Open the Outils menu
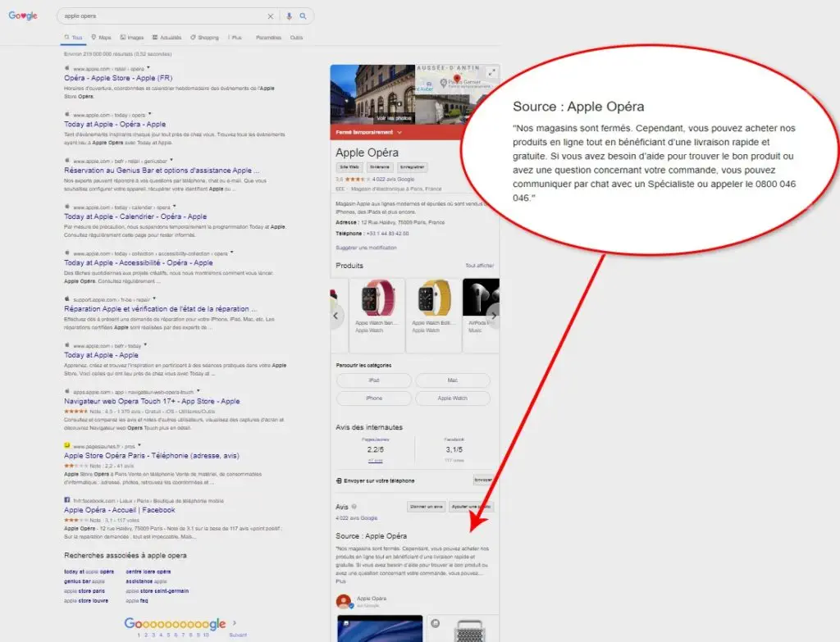Viewport: 840px width, 642px height. point(296,38)
